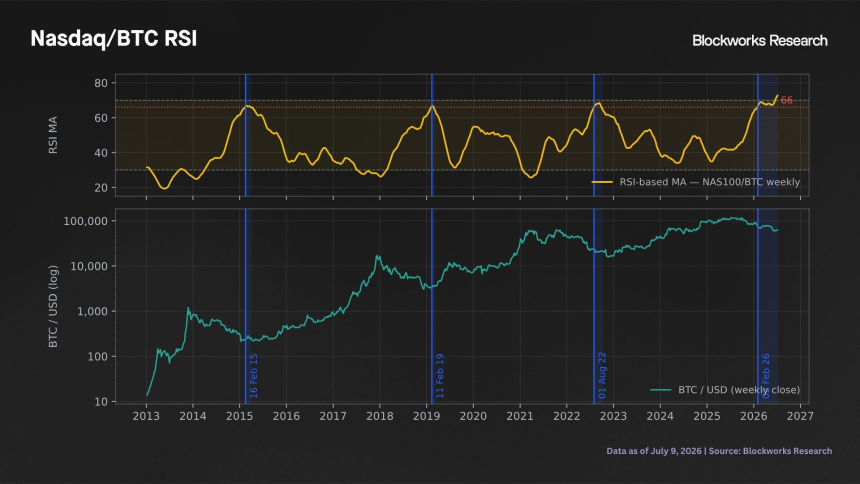Click the 2016 x-axis tick label
860x484 pixels.
click(286, 416)
